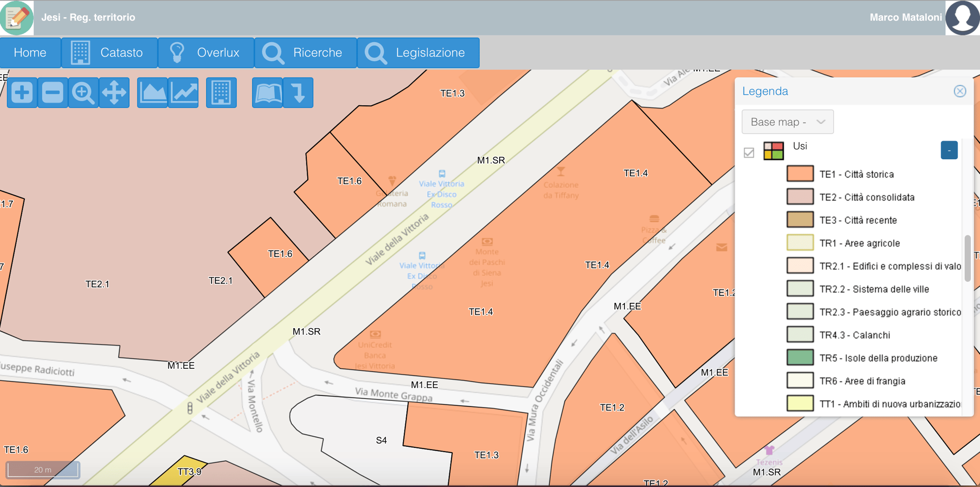Select the area chart measure tool
The height and width of the screenshot is (487, 980).
(153, 93)
